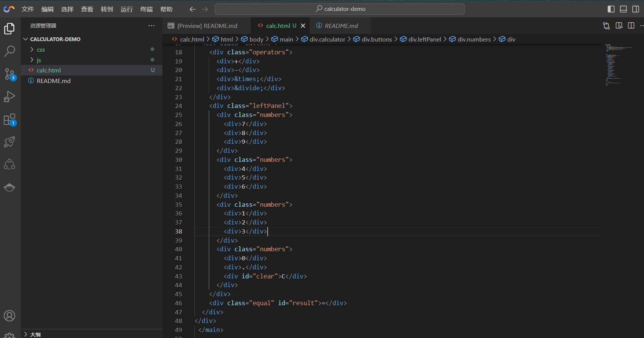Click line 18 class="operators" code
This screenshot has width=644, height=338.
click(258, 52)
